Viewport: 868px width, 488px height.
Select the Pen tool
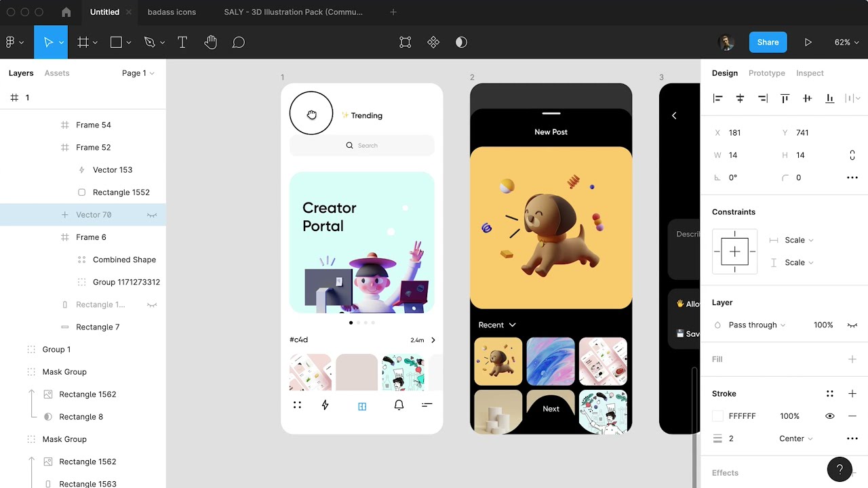(x=149, y=42)
